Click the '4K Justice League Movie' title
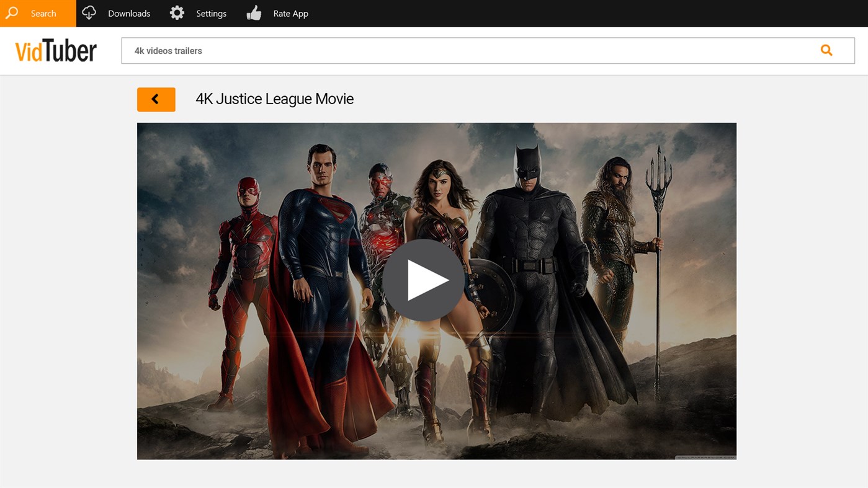868x488 pixels. [274, 99]
